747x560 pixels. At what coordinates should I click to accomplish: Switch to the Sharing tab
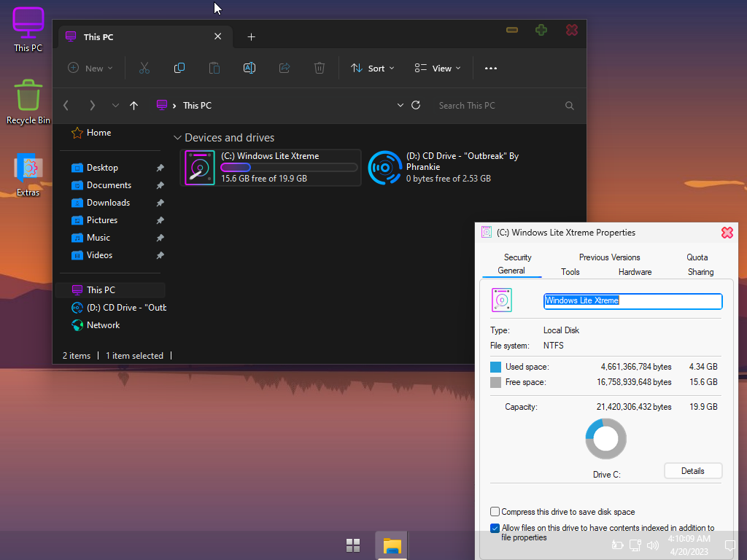tap(700, 272)
